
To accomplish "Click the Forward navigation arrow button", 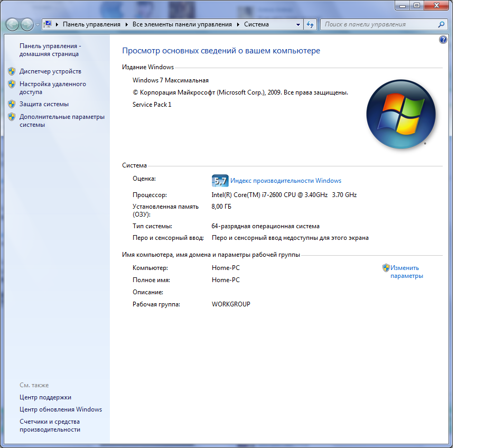I will [x=27, y=24].
